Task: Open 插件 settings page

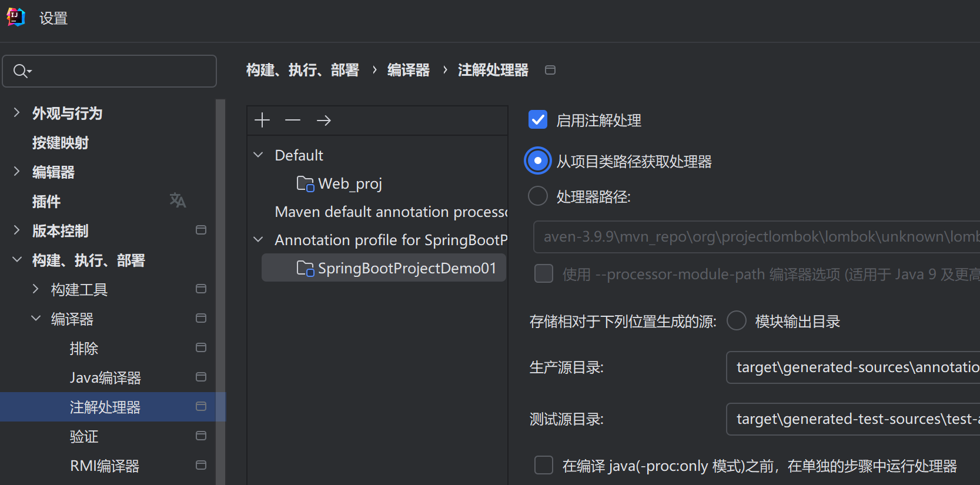Action: (46, 202)
